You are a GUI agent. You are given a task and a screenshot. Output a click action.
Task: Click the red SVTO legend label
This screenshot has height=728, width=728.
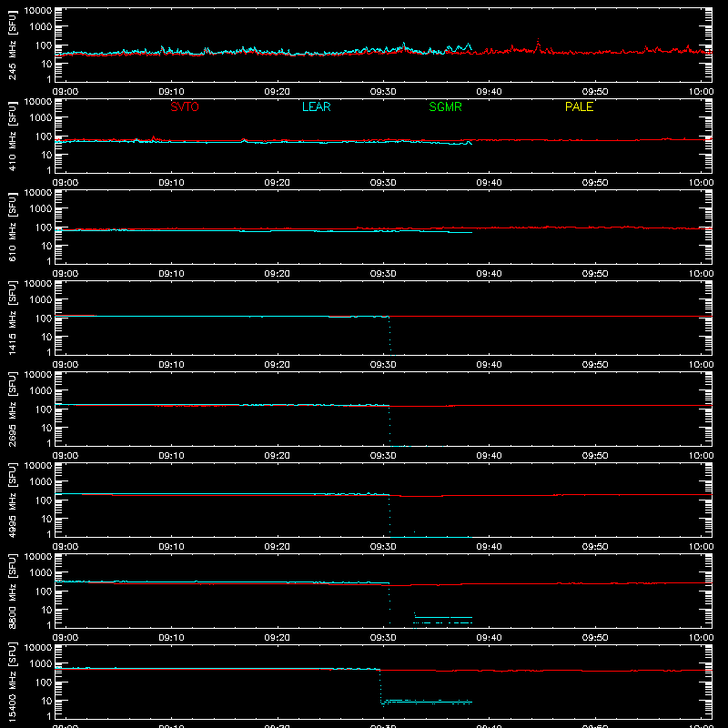click(x=185, y=106)
